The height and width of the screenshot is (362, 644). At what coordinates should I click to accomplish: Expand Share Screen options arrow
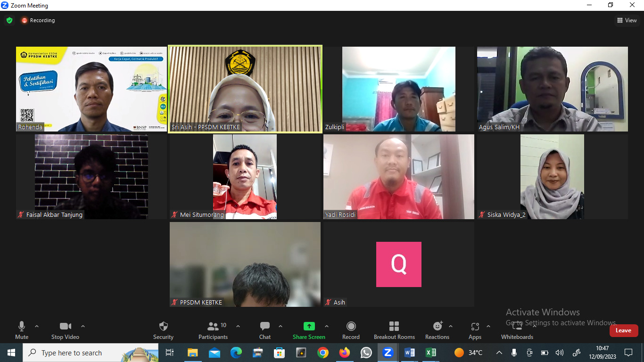(327, 326)
